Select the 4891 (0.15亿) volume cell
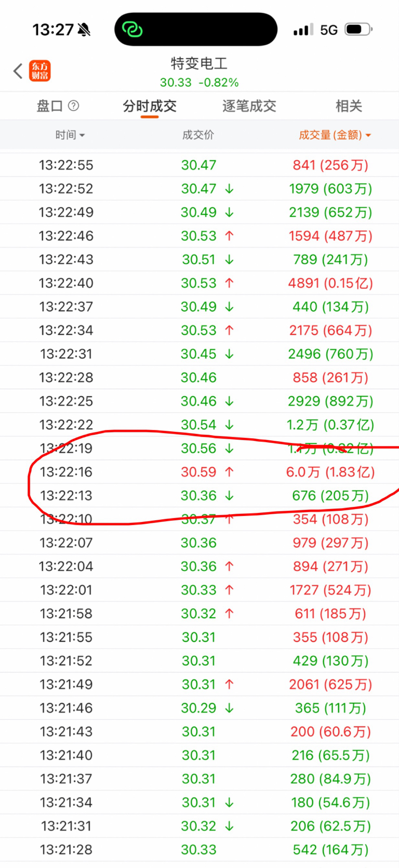Screen dimensions: 399x868 (x=330, y=283)
